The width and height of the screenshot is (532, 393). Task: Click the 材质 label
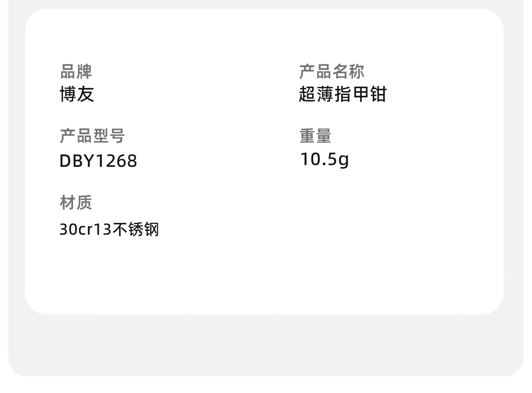coord(76,203)
